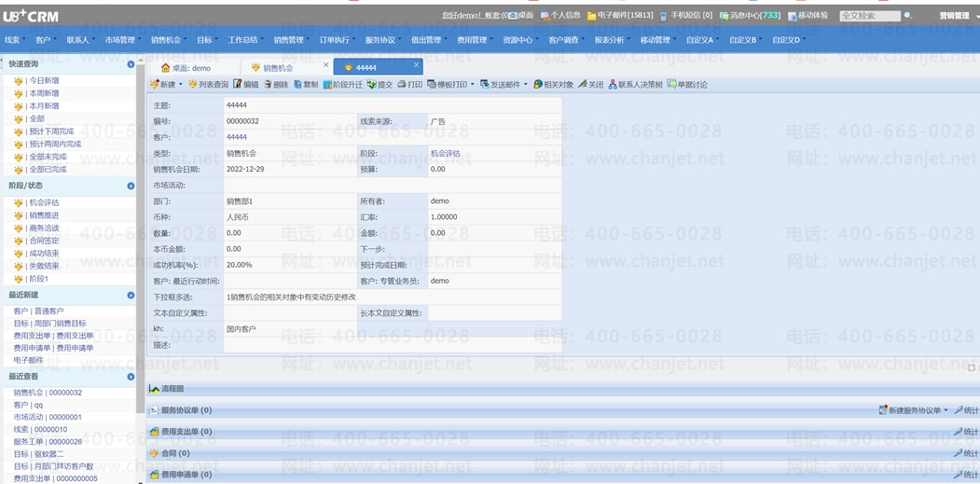This screenshot has height=484, width=980.
Task: Click the 关闭 toolbar icon
Action: coord(583,85)
